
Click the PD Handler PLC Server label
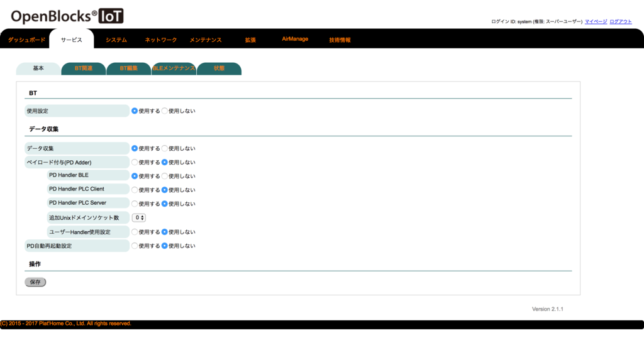(87, 203)
